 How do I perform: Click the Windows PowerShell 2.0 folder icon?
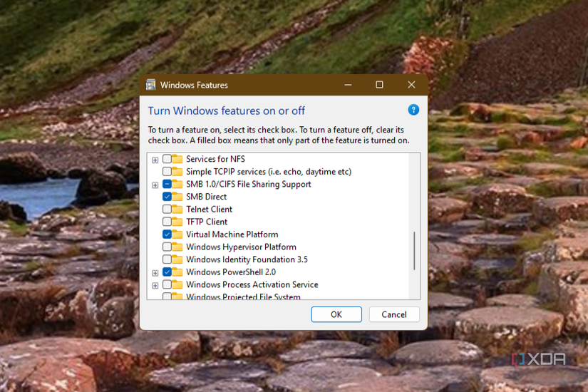pos(177,272)
